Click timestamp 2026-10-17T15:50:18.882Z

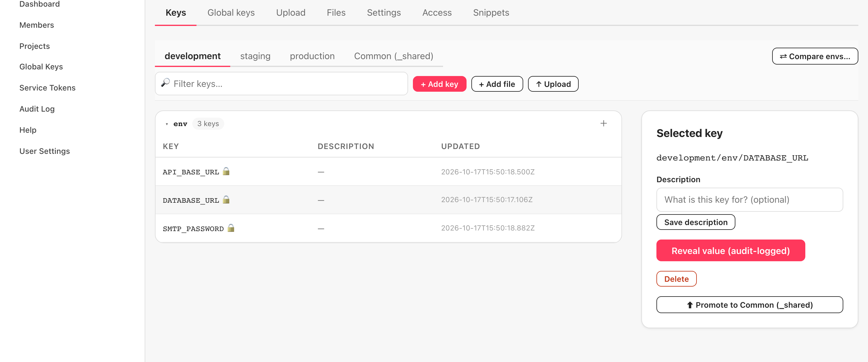click(488, 228)
